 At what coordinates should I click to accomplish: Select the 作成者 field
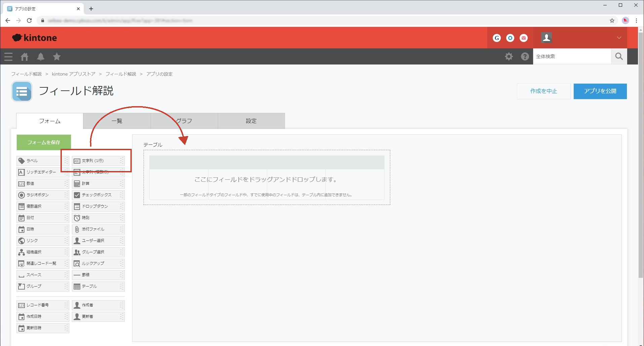98,305
